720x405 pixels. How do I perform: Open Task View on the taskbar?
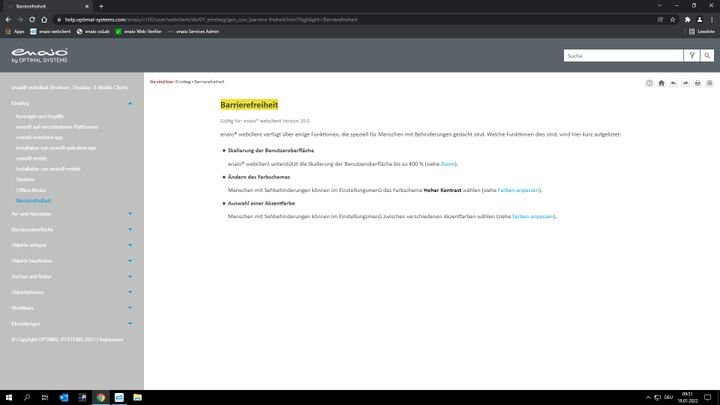(x=45, y=398)
